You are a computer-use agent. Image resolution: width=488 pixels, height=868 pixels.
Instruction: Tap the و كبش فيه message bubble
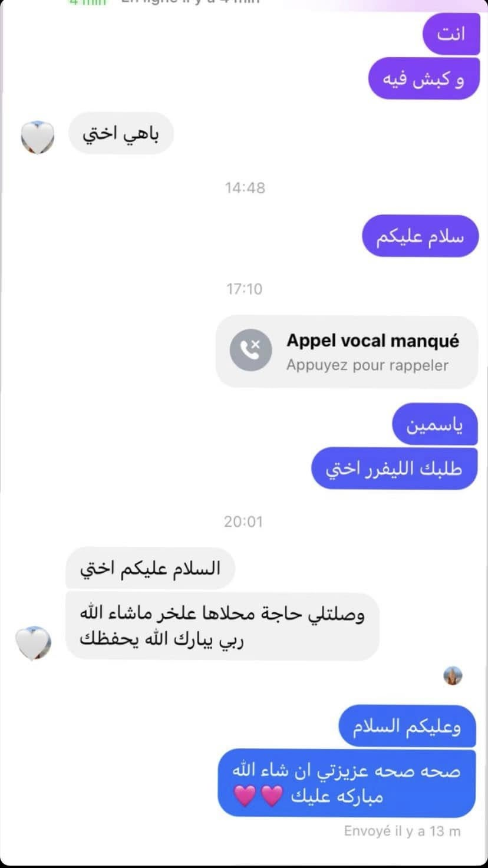pyautogui.click(x=423, y=78)
